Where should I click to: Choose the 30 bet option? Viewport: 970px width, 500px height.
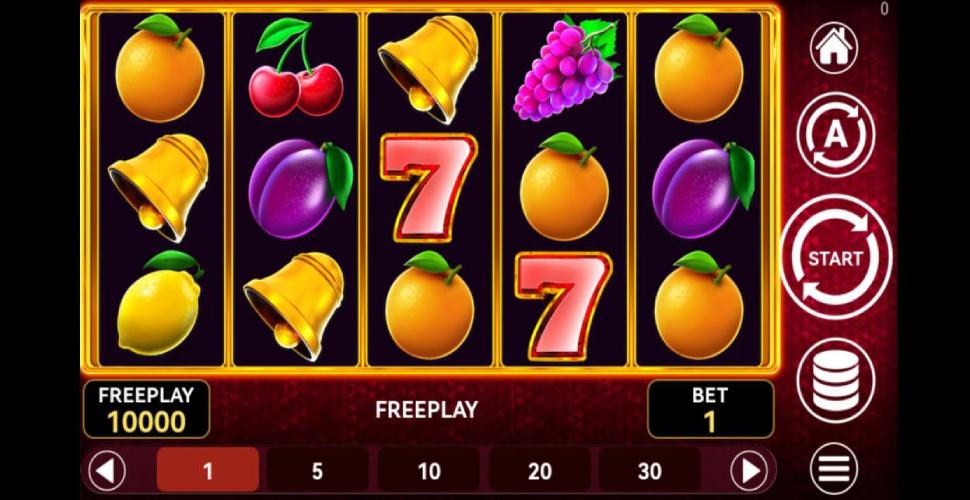coord(650,471)
